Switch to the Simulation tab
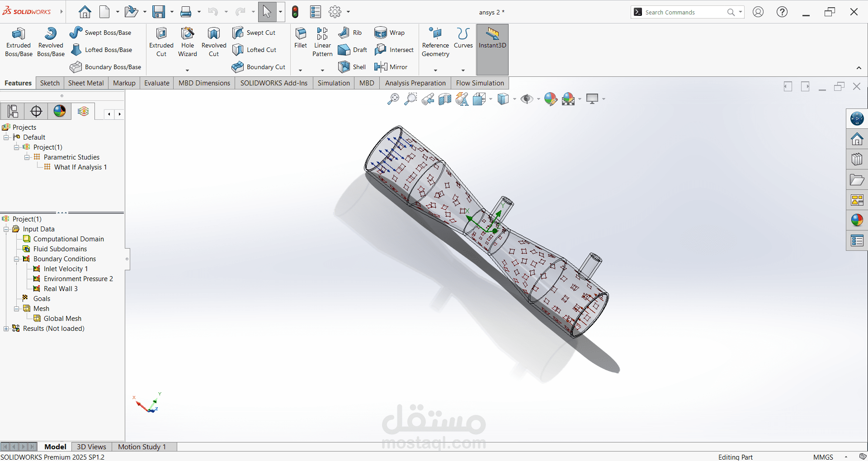 334,83
